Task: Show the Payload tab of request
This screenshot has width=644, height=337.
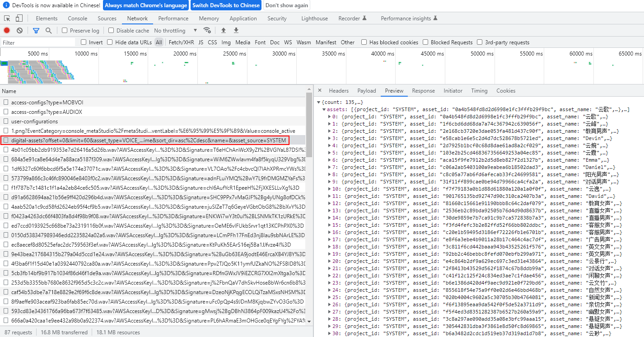Action: pos(366,91)
